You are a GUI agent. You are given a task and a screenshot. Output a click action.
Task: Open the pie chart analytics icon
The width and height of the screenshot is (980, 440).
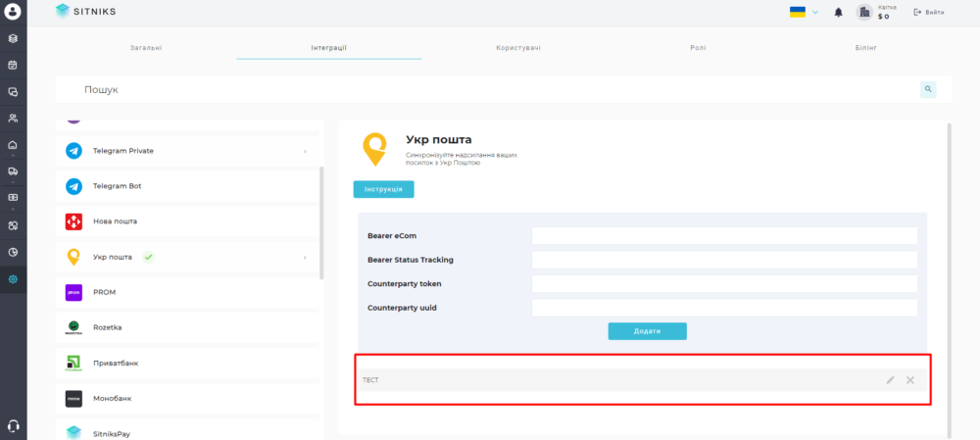click(x=13, y=253)
